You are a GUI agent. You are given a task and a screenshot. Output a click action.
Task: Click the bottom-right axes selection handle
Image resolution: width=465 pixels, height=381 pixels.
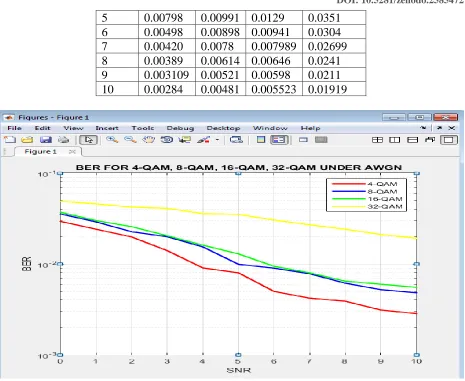click(416, 355)
